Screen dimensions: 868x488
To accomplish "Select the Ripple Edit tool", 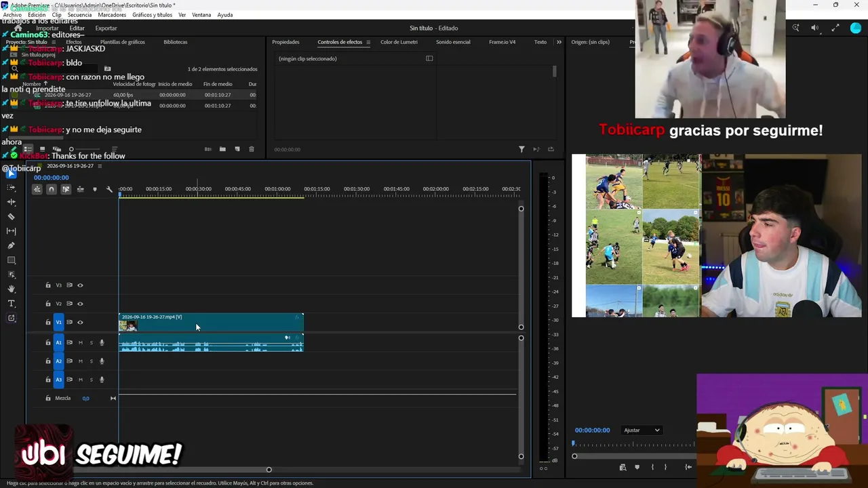I will tap(11, 202).
